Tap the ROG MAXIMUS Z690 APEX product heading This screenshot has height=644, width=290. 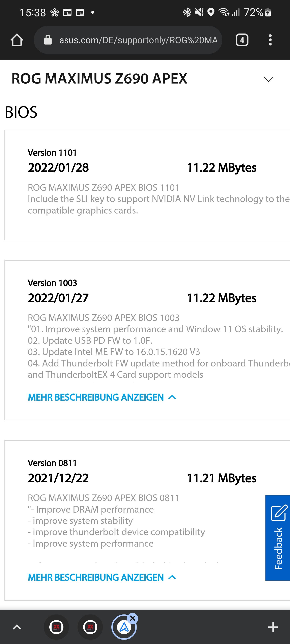point(99,78)
